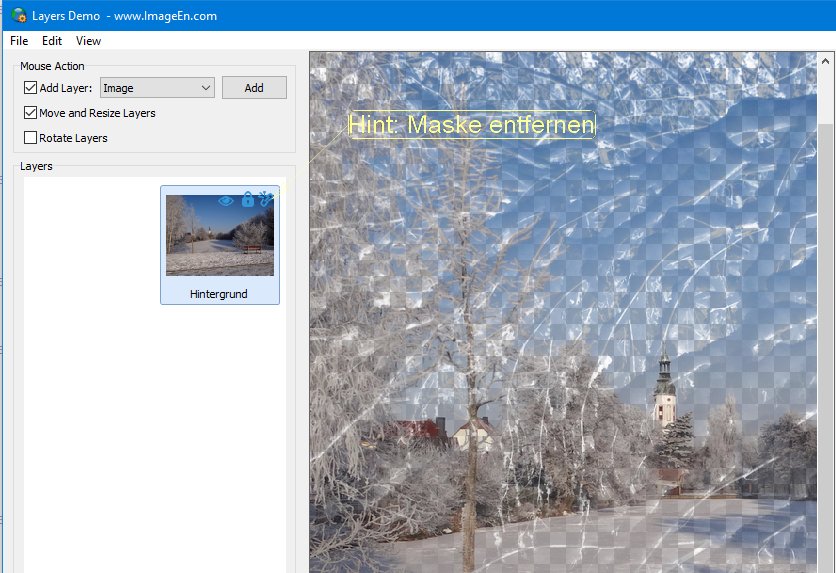Click the Add button
The width and height of the screenshot is (836, 573).
click(254, 88)
